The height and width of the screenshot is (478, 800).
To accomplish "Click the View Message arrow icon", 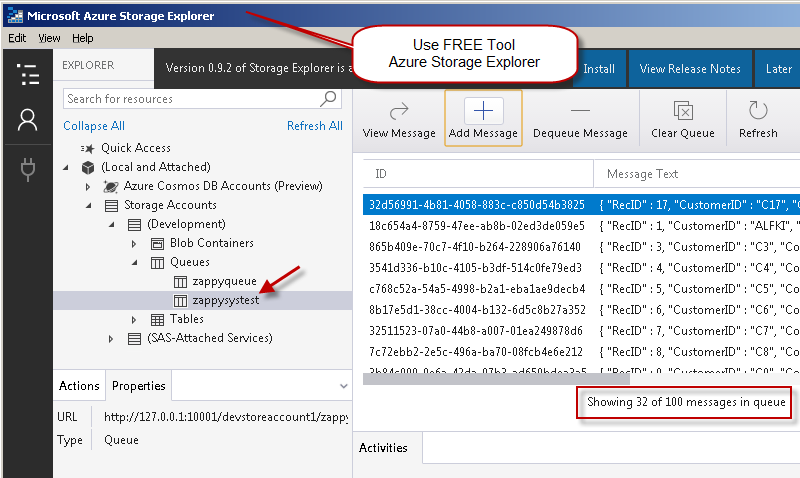I will tap(399, 111).
